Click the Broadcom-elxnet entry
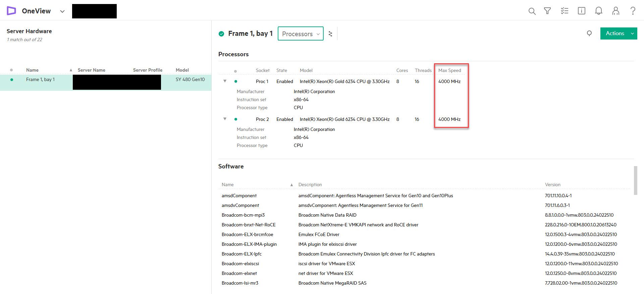This screenshot has height=294, width=644. click(x=239, y=273)
